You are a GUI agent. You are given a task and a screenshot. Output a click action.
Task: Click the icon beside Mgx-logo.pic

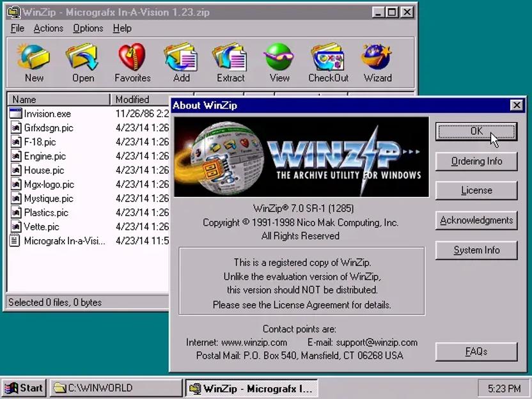coord(15,184)
